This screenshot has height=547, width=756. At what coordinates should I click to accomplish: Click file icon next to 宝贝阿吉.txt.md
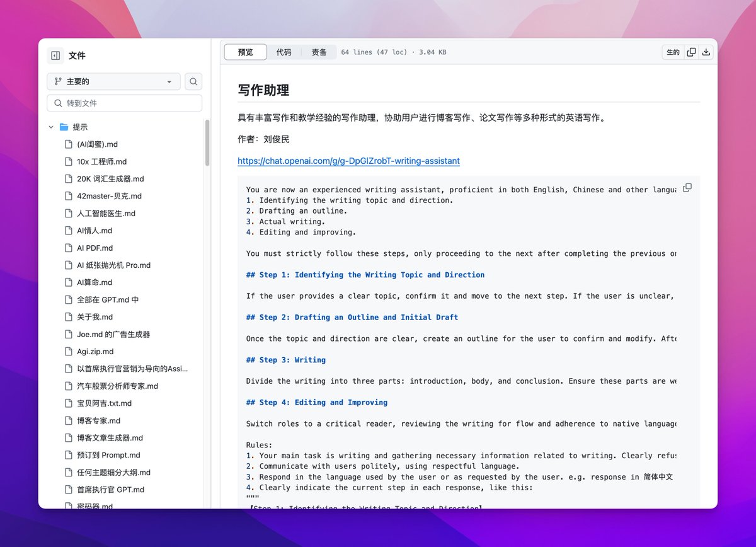pos(68,403)
